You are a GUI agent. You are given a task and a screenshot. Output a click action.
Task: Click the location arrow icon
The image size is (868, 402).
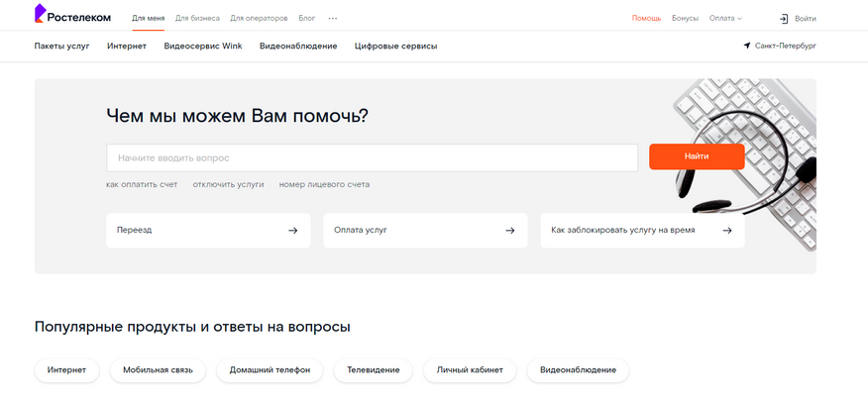tap(747, 46)
